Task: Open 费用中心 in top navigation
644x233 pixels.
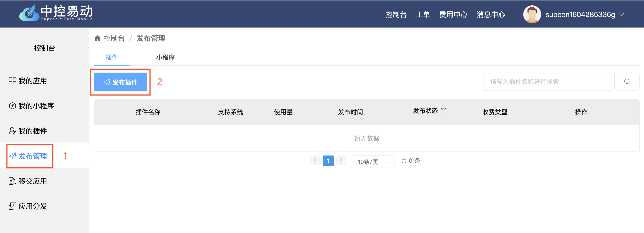Action: pos(453,14)
